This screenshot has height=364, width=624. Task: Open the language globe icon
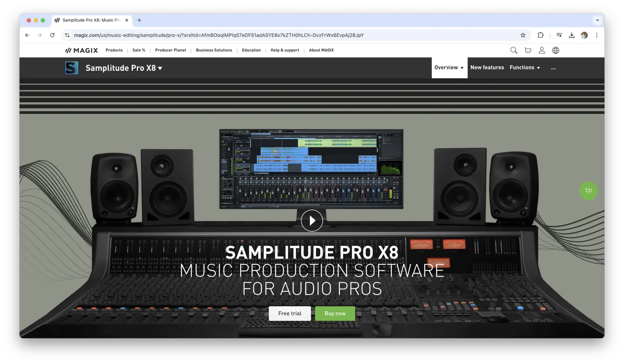pos(556,50)
